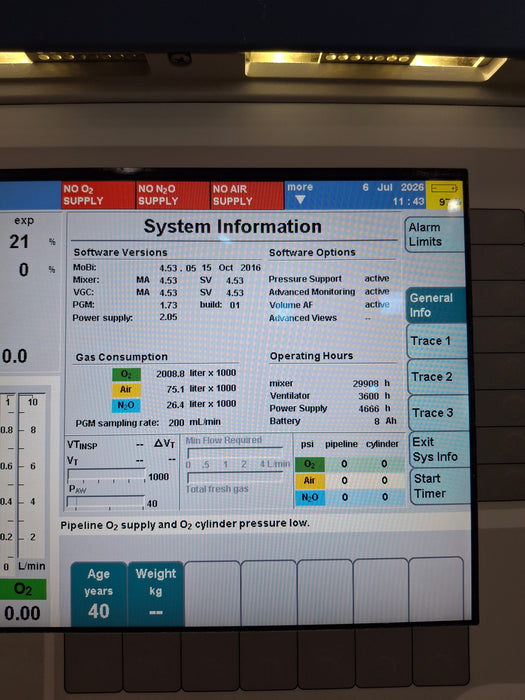The width and height of the screenshot is (525, 700).
Task: Tap the L/min flow meter scale
Action: [31, 475]
